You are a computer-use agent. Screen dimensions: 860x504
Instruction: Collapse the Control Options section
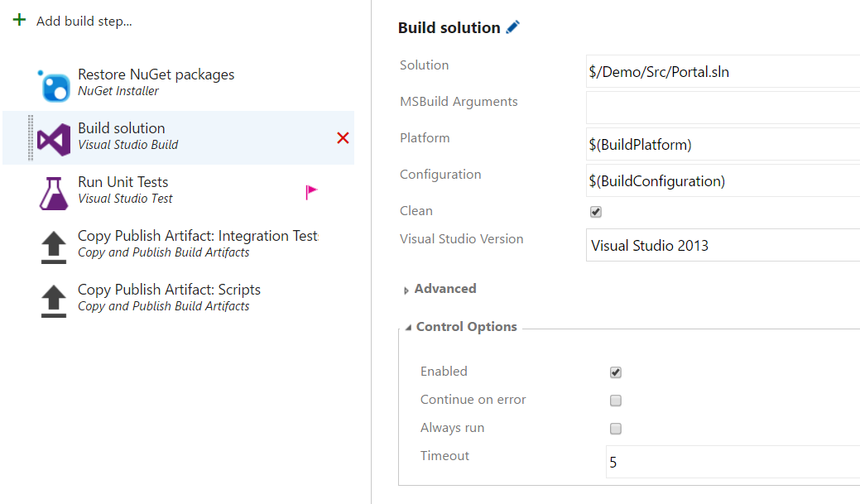(x=408, y=328)
